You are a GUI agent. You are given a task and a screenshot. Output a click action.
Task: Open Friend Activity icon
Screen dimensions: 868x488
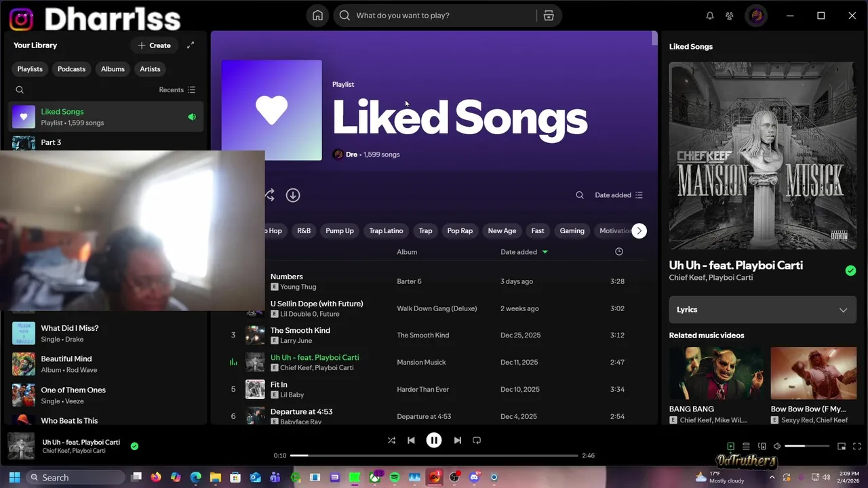coord(730,16)
